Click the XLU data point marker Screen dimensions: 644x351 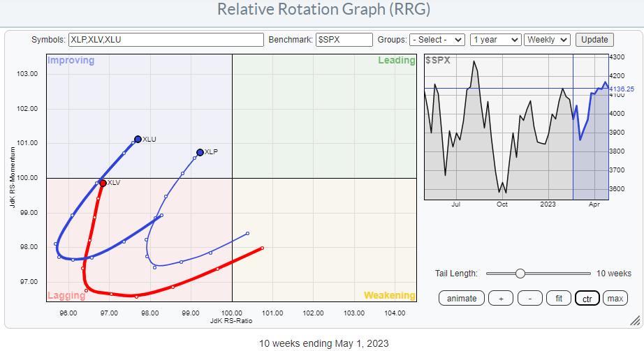coord(138,139)
